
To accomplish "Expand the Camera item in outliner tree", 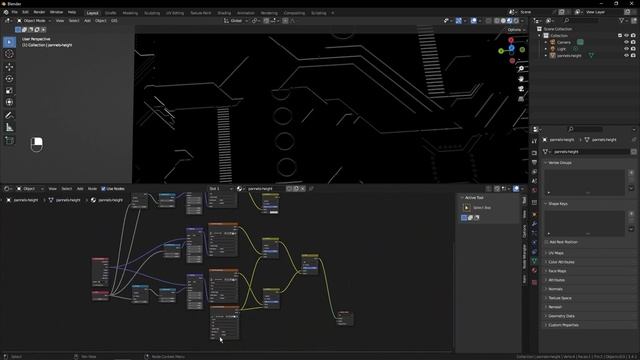I will click(x=546, y=42).
